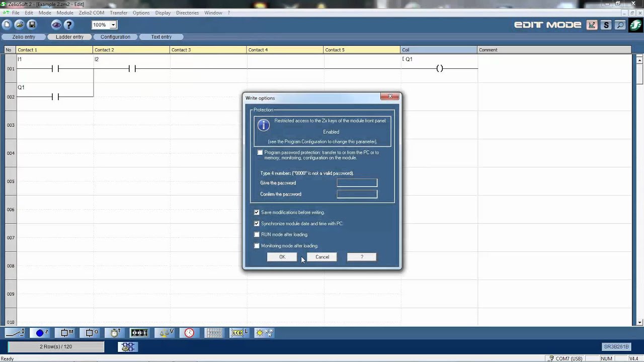Click the ? help button in dialog
644x362 pixels.
pos(362,257)
